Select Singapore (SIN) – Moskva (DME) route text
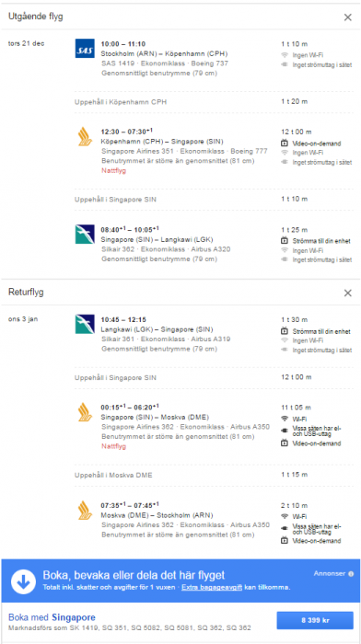 coord(156,418)
